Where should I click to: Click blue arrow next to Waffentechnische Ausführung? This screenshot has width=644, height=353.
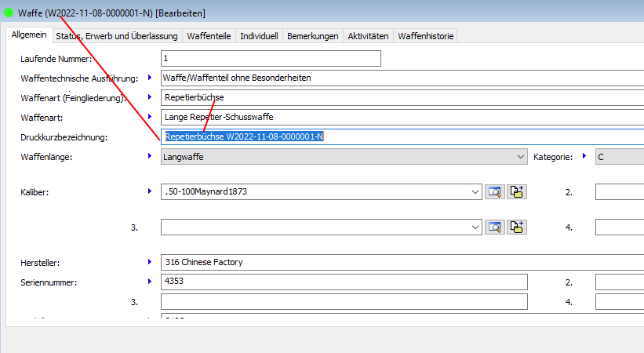coord(149,78)
